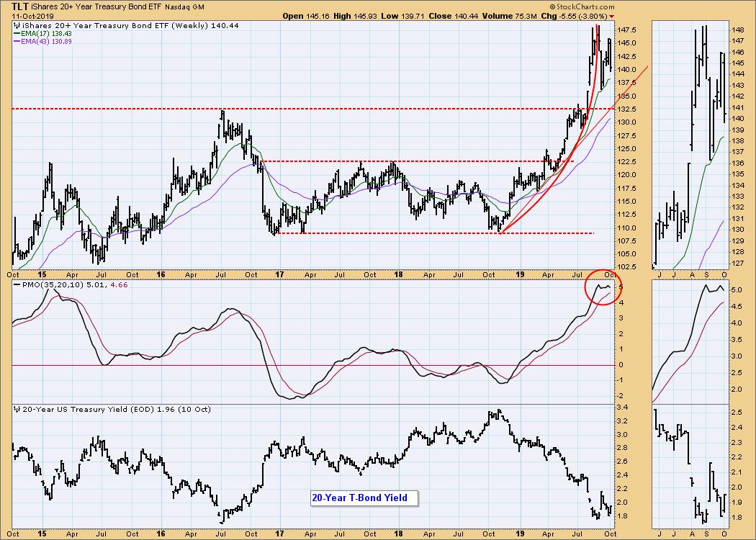
Task: Click the price bar marker before the iShares legend
Action: (x=18, y=25)
